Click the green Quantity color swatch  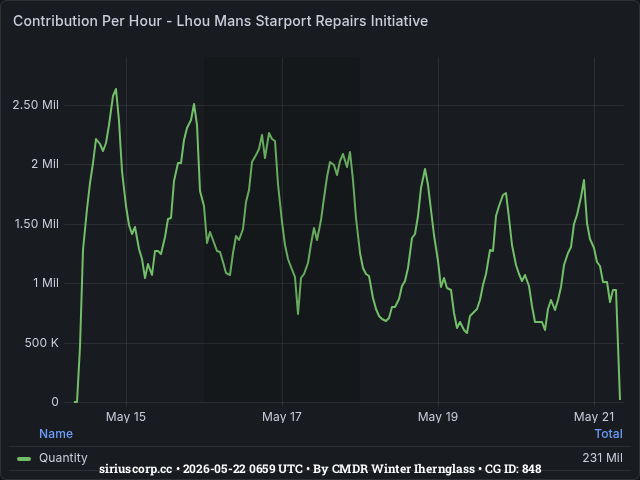(24, 459)
